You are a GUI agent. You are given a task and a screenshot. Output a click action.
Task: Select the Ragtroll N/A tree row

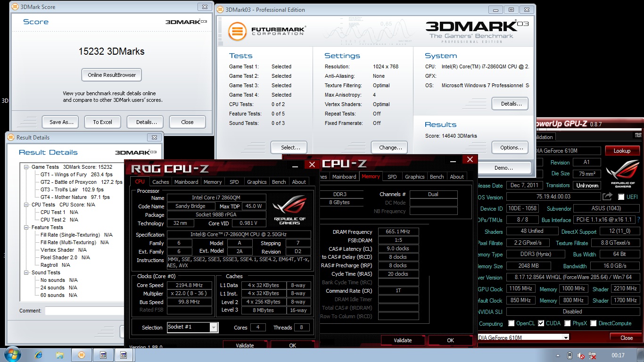pos(55,265)
